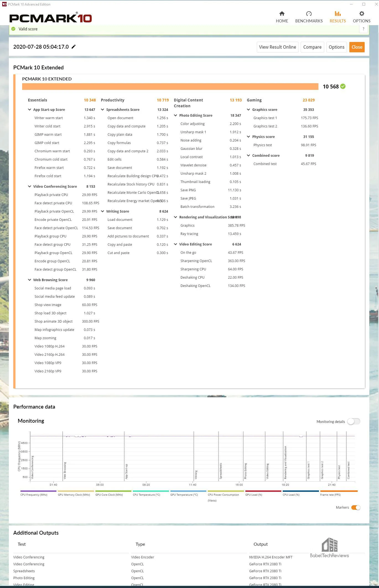The width and height of the screenshot is (379, 588).
Task: Click the Ray tracing result row
Action: tap(211, 234)
